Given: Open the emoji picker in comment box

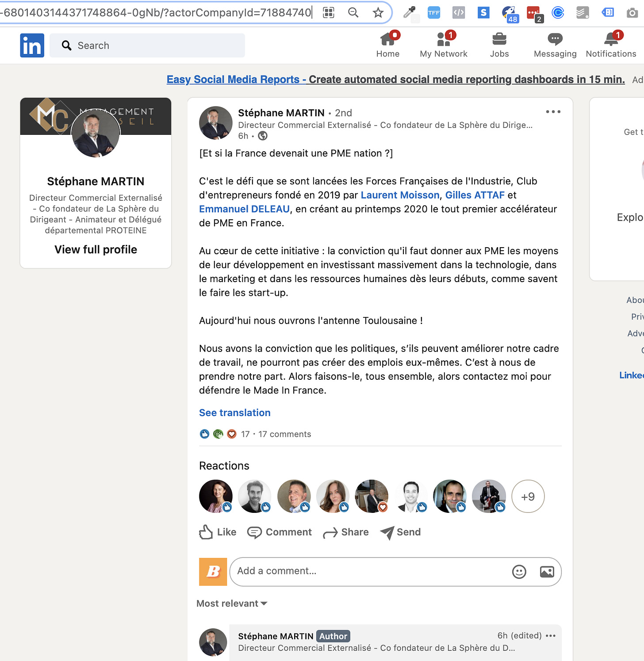Looking at the screenshot, I should click(519, 572).
